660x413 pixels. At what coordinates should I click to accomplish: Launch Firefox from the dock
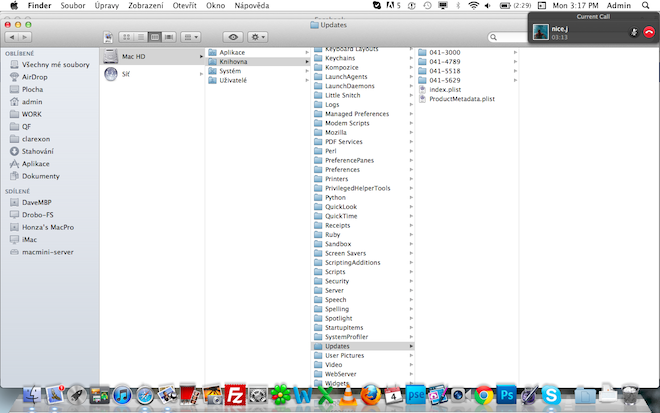[371, 395]
